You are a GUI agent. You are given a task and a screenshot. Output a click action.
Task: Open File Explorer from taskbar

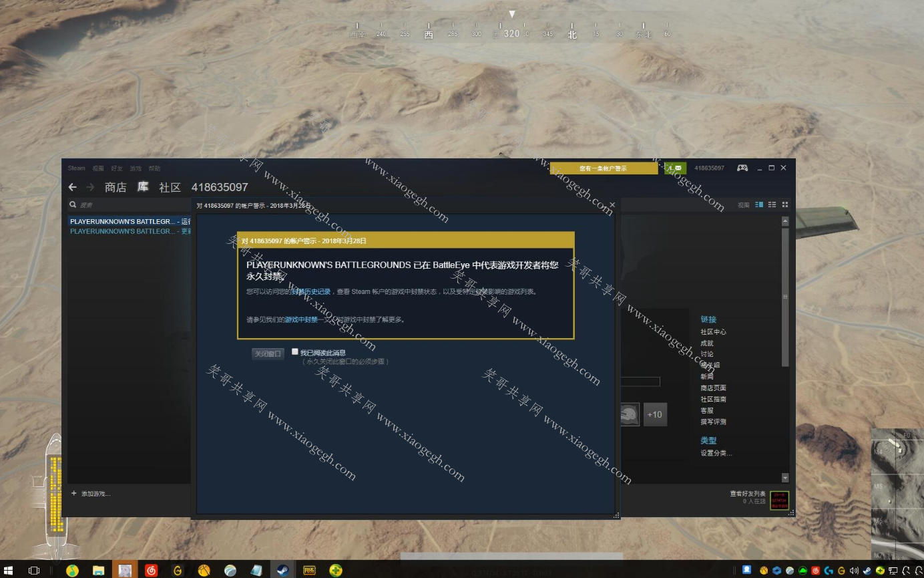[x=98, y=570]
